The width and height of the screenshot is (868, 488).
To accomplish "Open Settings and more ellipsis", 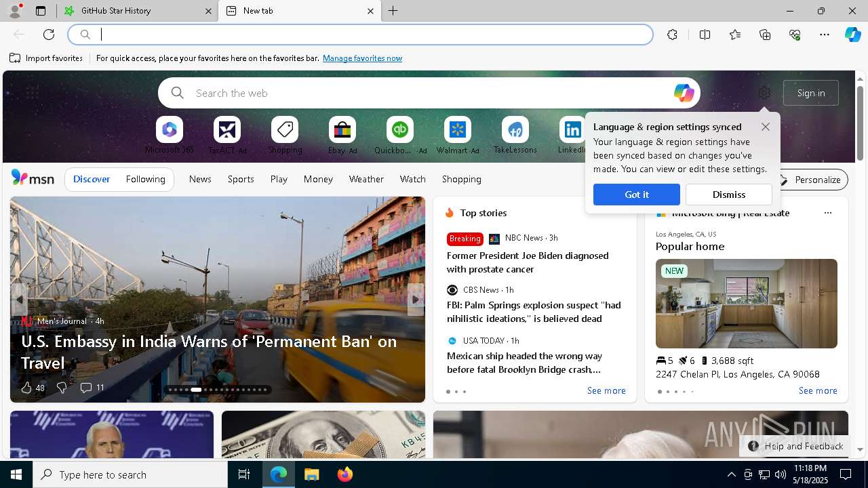I will tap(825, 35).
